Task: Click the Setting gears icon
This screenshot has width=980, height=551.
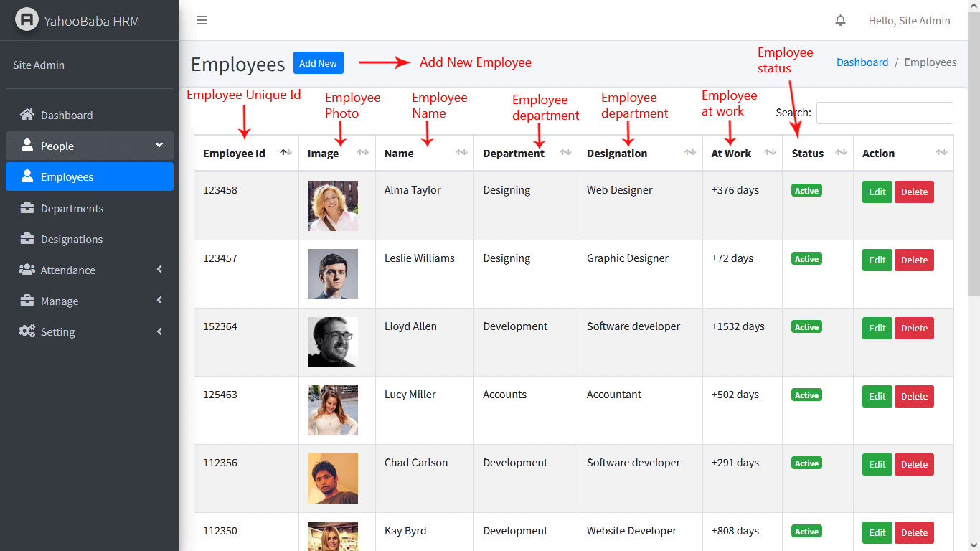Action: click(27, 331)
